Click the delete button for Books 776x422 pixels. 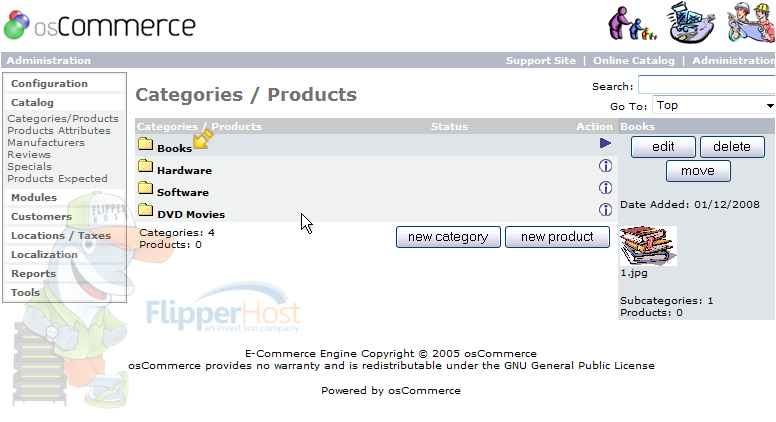(732, 147)
